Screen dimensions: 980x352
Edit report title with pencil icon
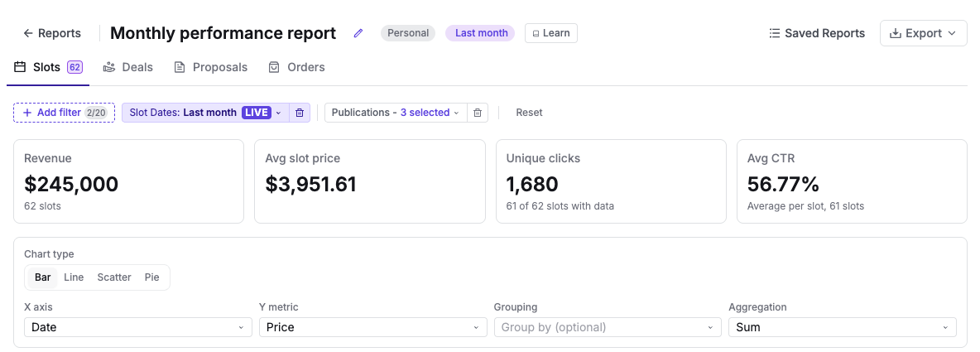click(358, 33)
